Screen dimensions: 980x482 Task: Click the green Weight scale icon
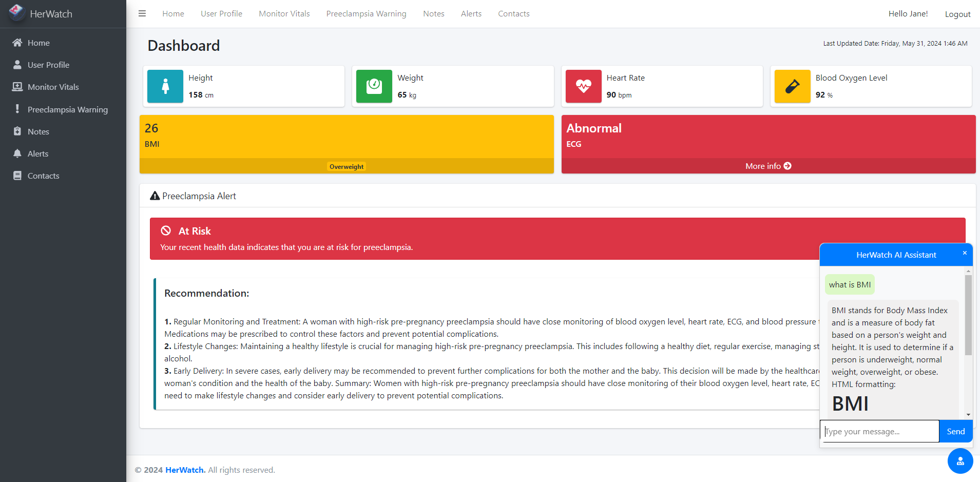click(x=374, y=86)
